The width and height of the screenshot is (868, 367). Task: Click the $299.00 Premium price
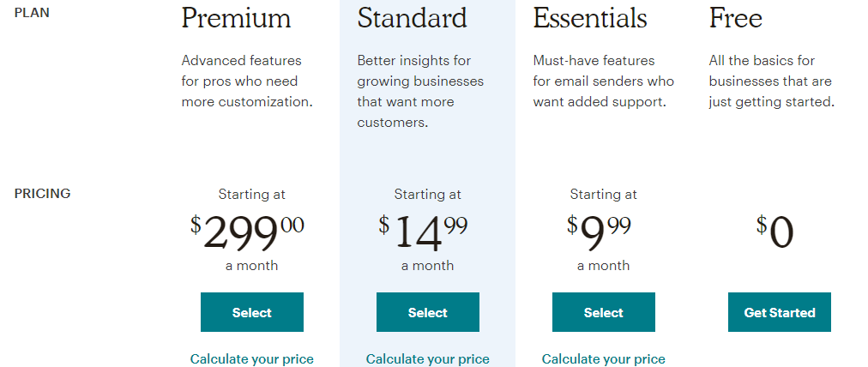(247, 232)
